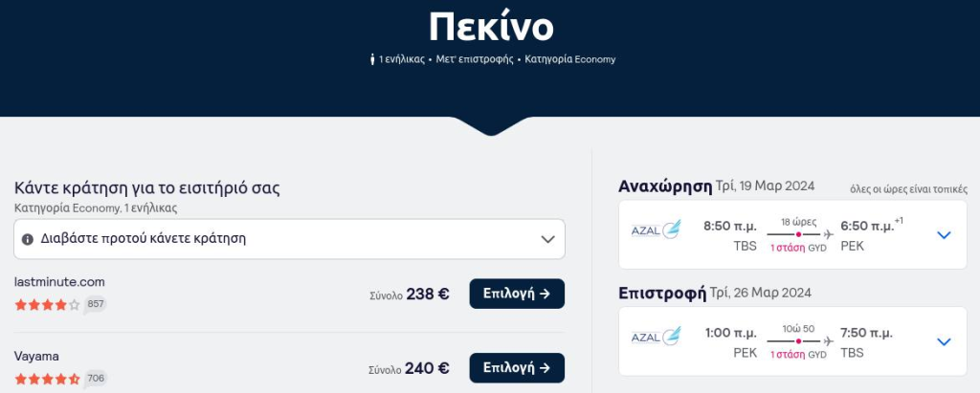The height and width of the screenshot is (393, 980).
Task: Expand departure flight details chevron
Action: coord(944,235)
